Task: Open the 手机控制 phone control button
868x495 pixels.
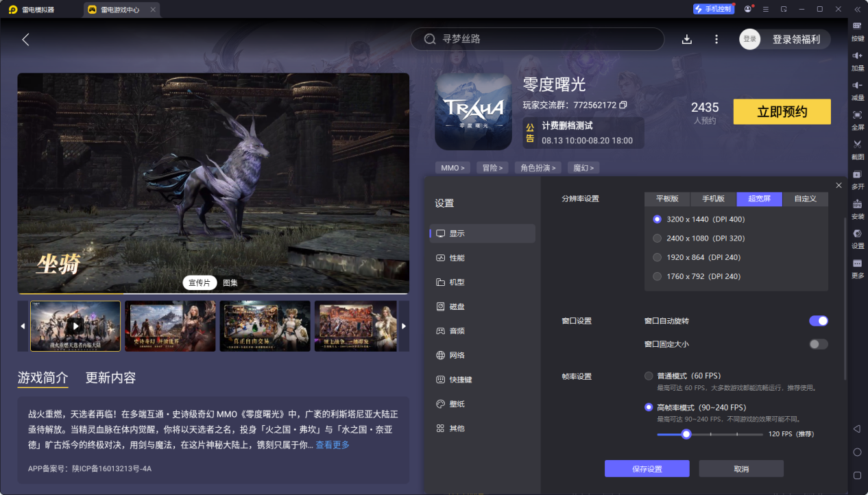Action: (x=713, y=9)
